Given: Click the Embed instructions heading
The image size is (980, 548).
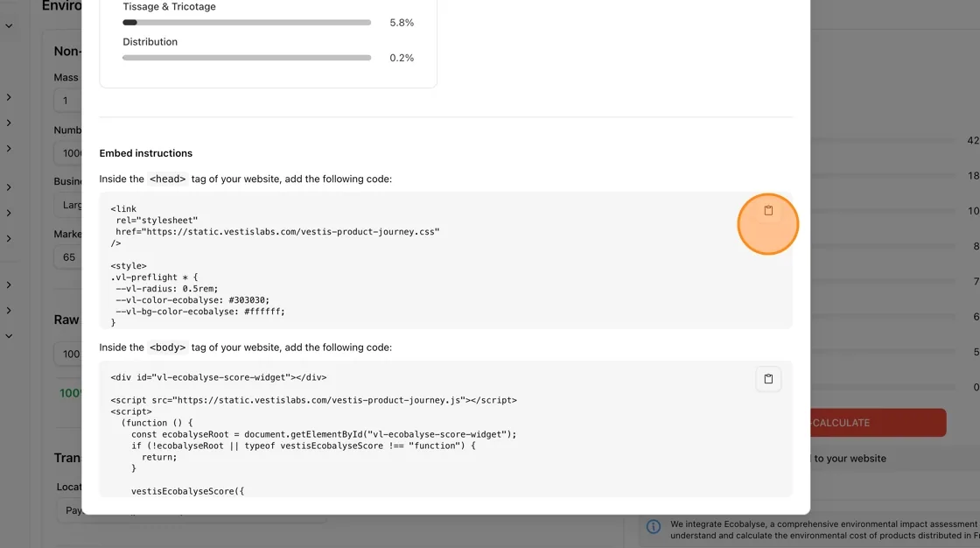Looking at the screenshot, I should [145, 153].
